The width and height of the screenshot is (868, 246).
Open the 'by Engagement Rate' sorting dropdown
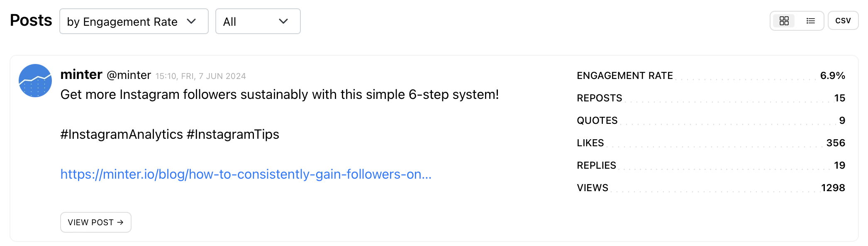[134, 21]
